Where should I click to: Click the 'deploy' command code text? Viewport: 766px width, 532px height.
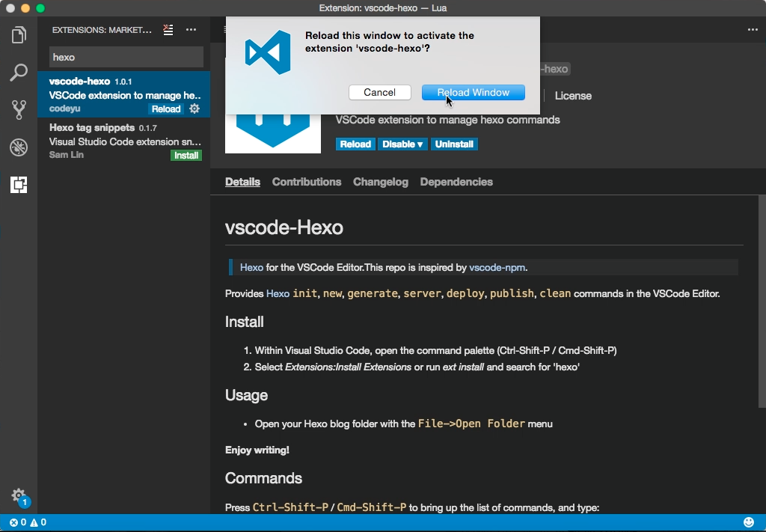tap(465, 293)
